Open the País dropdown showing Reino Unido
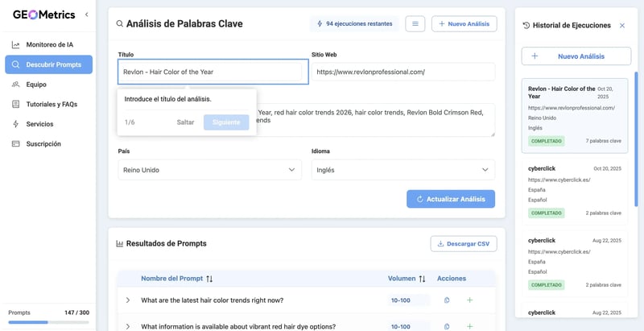 click(209, 170)
